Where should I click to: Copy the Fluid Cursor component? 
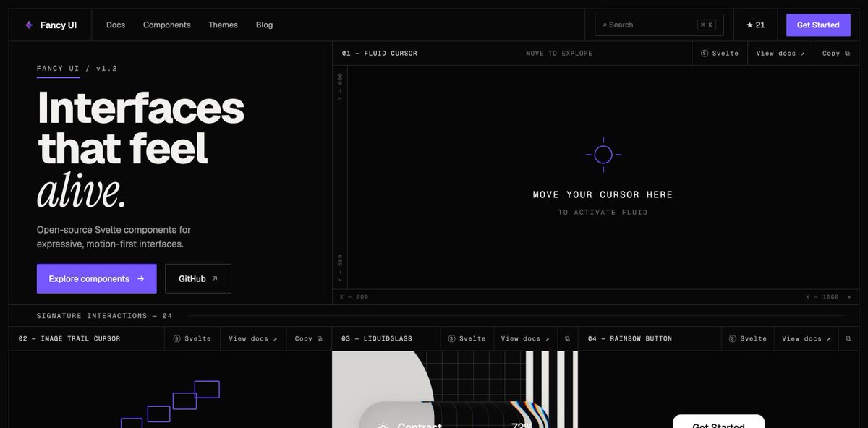(x=836, y=54)
